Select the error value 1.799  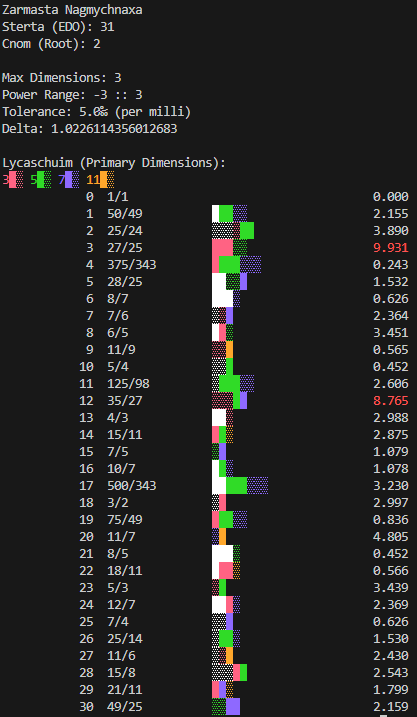tap(390, 690)
